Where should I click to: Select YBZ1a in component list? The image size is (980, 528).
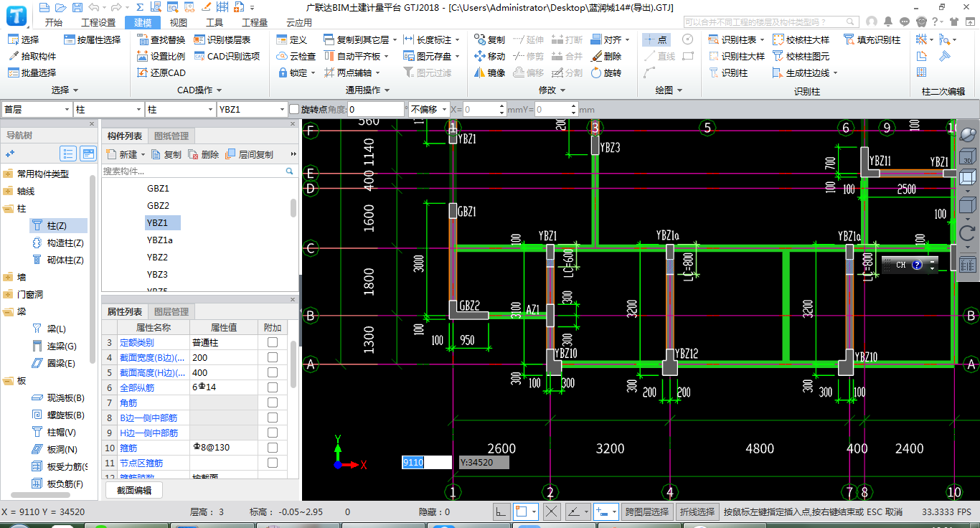(x=160, y=240)
